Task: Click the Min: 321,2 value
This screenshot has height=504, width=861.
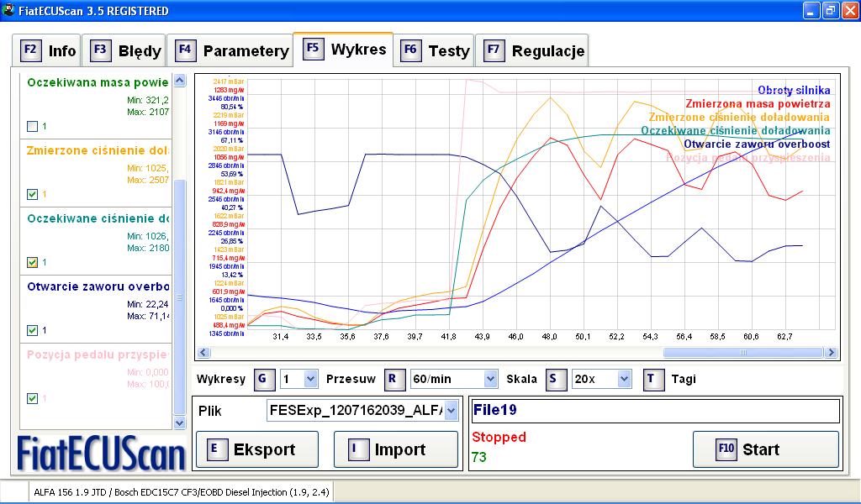Action: pos(148,100)
